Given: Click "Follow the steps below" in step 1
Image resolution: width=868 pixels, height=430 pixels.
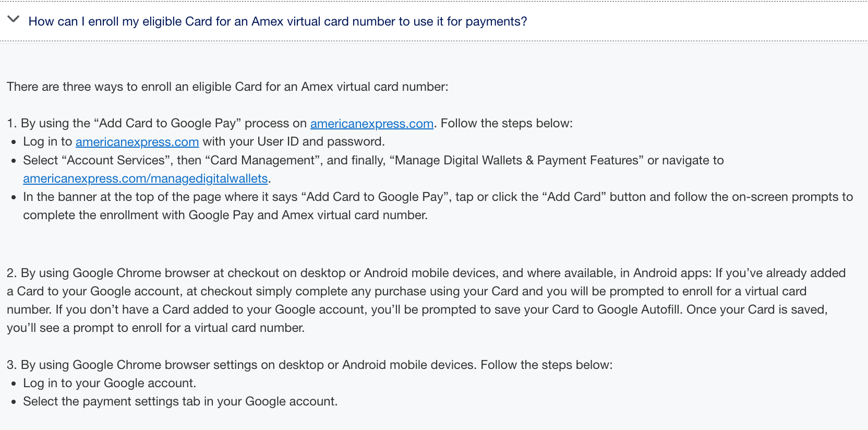Looking at the screenshot, I should tap(507, 123).
